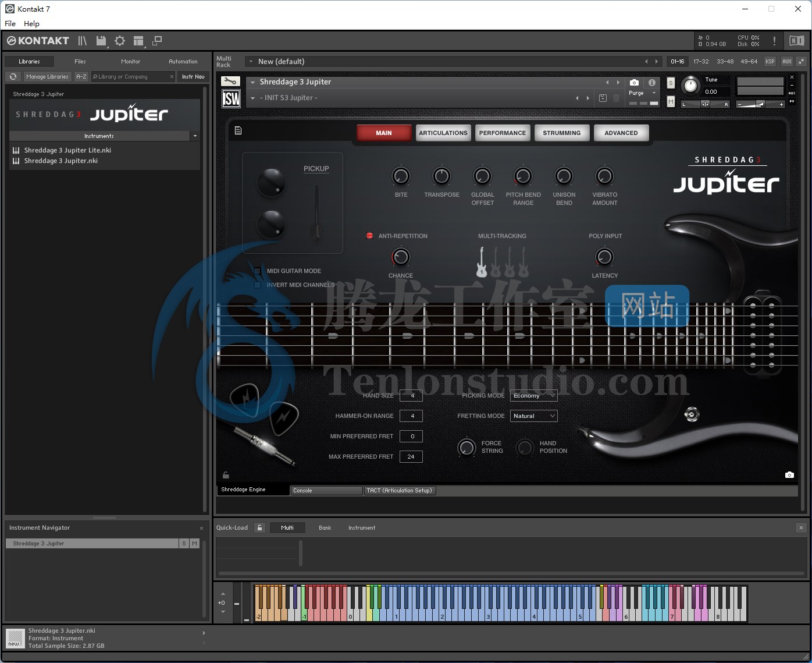Clear the library search field
This screenshot has width=812, height=663.
[172, 76]
